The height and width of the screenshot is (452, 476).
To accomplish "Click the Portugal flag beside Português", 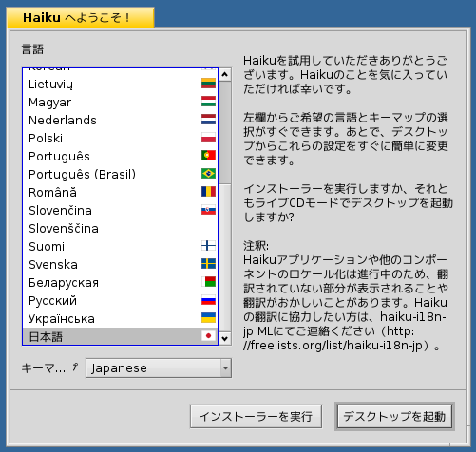I will tap(208, 156).
